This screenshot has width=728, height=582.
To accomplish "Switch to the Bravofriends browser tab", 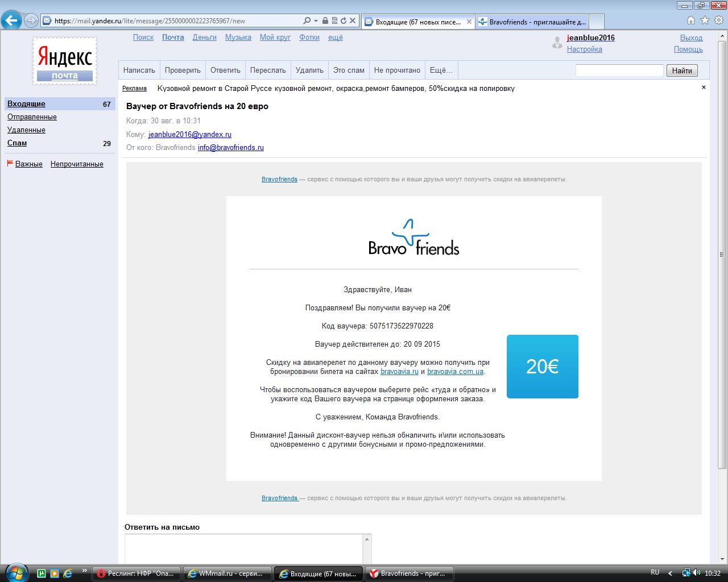I will [x=532, y=22].
